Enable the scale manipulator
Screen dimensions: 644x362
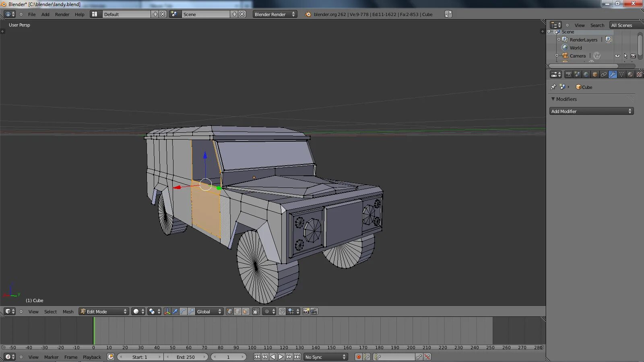(191, 311)
